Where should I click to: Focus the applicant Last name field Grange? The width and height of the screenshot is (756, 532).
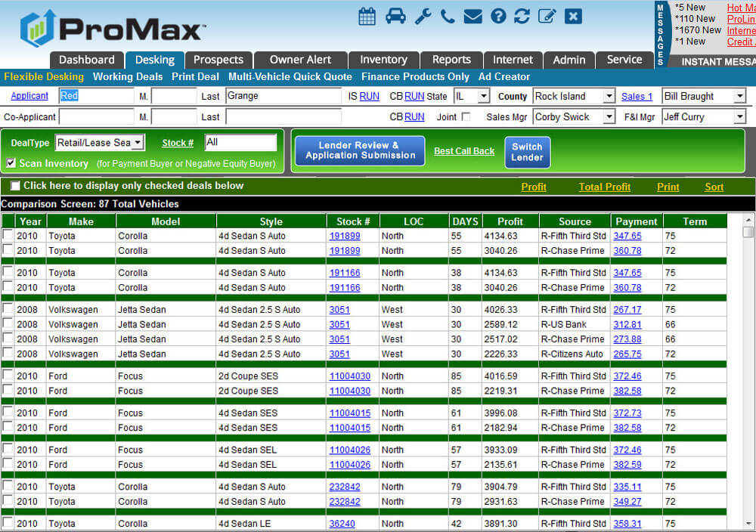[283, 96]
